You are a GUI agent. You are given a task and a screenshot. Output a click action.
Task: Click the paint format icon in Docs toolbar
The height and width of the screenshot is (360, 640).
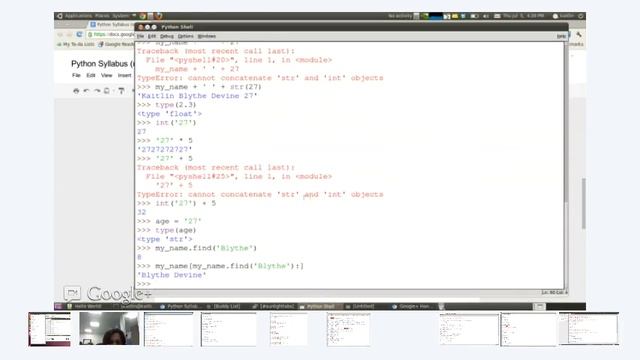(x=121, y=91)
